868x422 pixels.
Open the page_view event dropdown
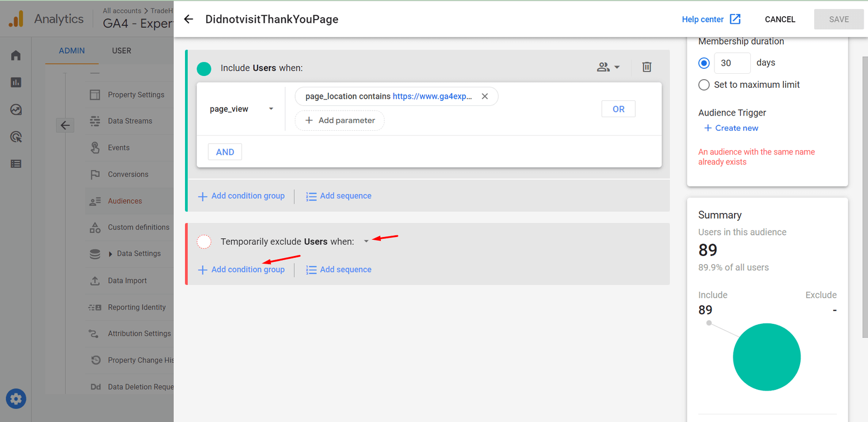pyautogui.click(x=241, y=109)
